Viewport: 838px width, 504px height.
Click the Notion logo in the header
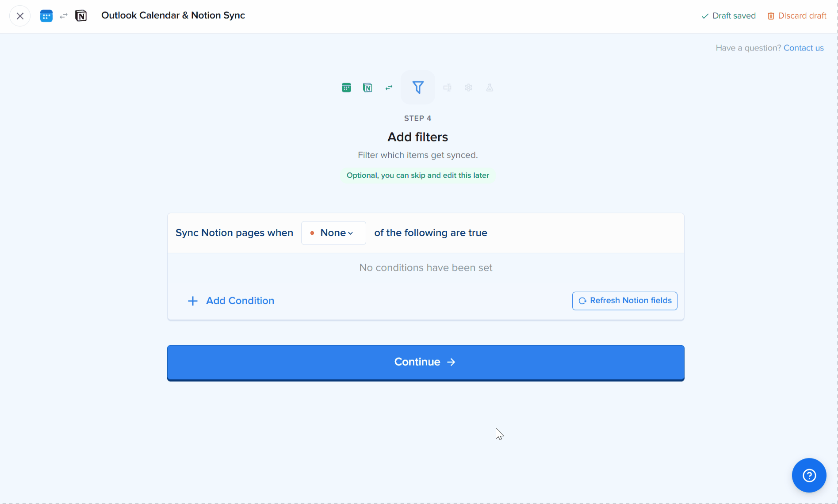pyautogui.click(x=81, y=16)
